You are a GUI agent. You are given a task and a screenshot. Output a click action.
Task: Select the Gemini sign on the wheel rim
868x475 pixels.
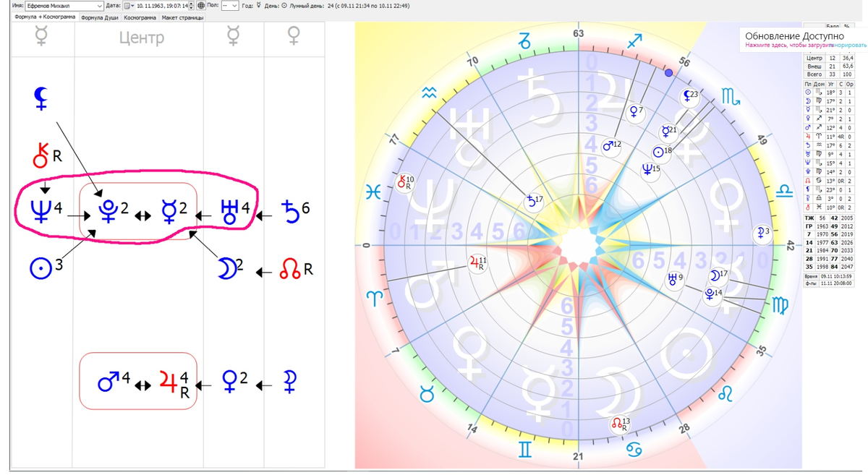(524, 451)
